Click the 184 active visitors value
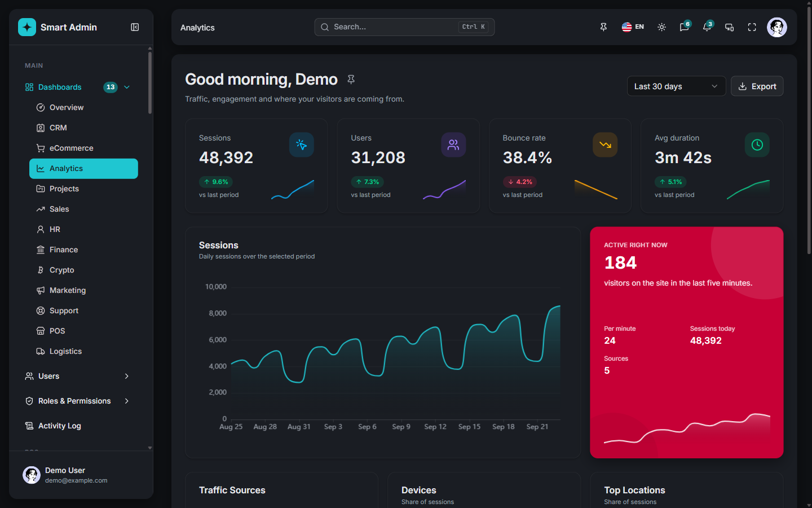The height and width of the screenshot is (508, 812). click(620, 262)
